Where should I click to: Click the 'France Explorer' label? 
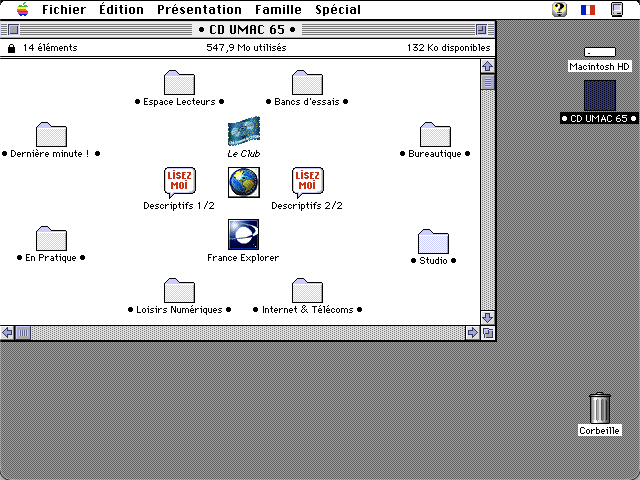[x=243, y=258]
